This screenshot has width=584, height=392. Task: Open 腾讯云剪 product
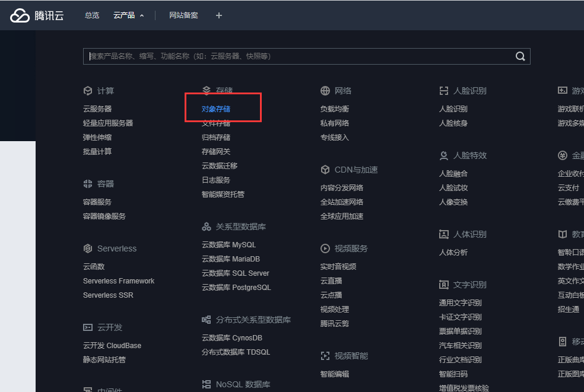[335, 323]
